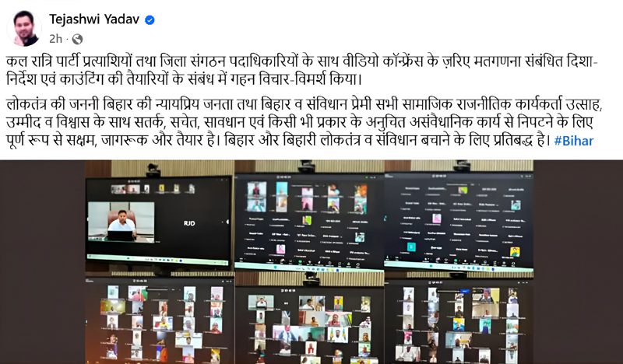
Task: Click the top-middle monitor's participant grid
Action: pyautogui.click(x=308, y=222)
